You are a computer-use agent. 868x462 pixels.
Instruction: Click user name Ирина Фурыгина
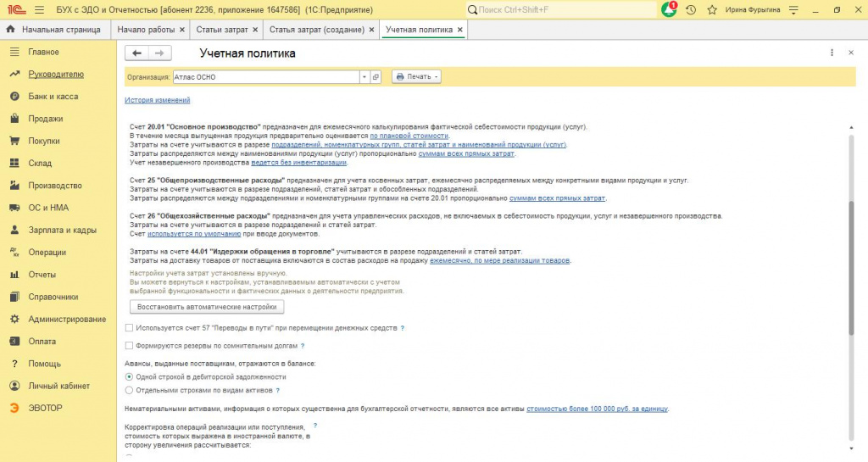pos(753,10)
